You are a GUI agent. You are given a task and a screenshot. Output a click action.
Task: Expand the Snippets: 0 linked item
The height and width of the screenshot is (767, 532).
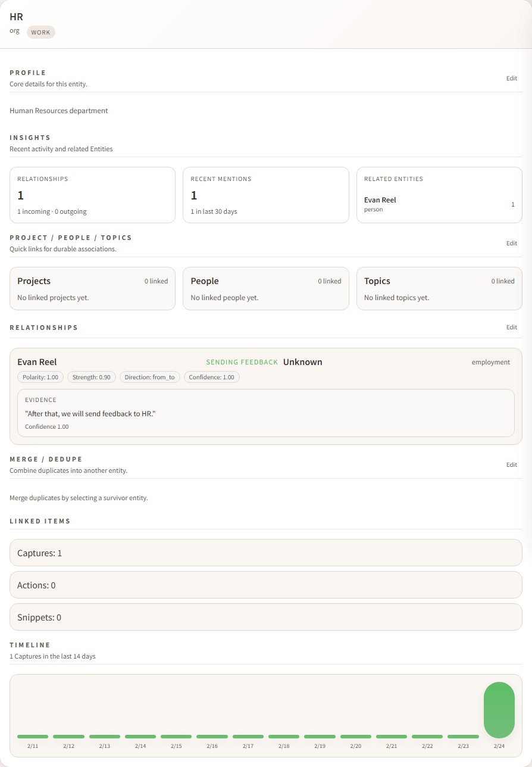pyautogui.click(x=265, y=617)
